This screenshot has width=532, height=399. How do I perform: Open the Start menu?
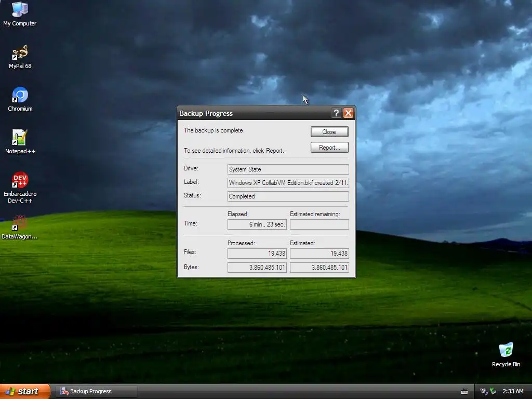click(25, 391)
